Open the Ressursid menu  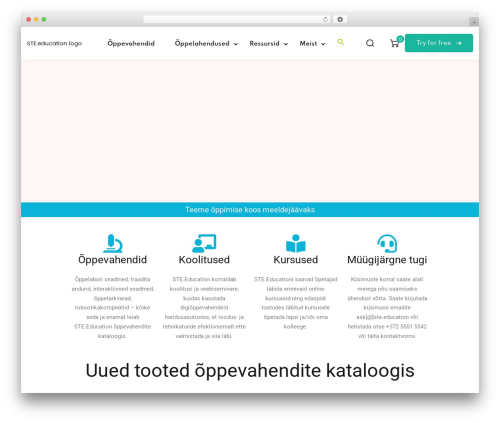[264, 44]
